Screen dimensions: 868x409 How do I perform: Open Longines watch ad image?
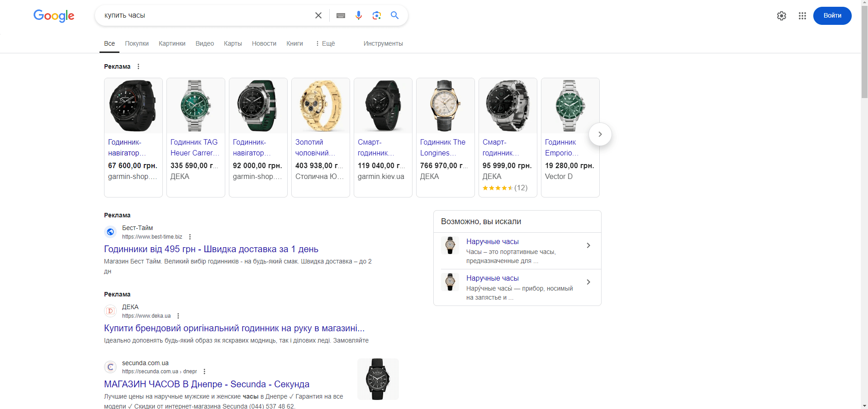click(446, 106)
